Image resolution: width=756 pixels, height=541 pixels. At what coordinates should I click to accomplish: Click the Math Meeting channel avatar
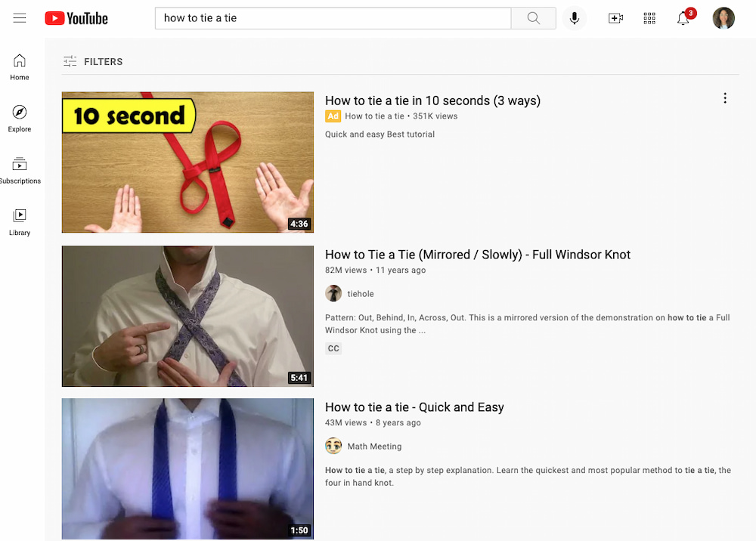[x=333, y=446]
